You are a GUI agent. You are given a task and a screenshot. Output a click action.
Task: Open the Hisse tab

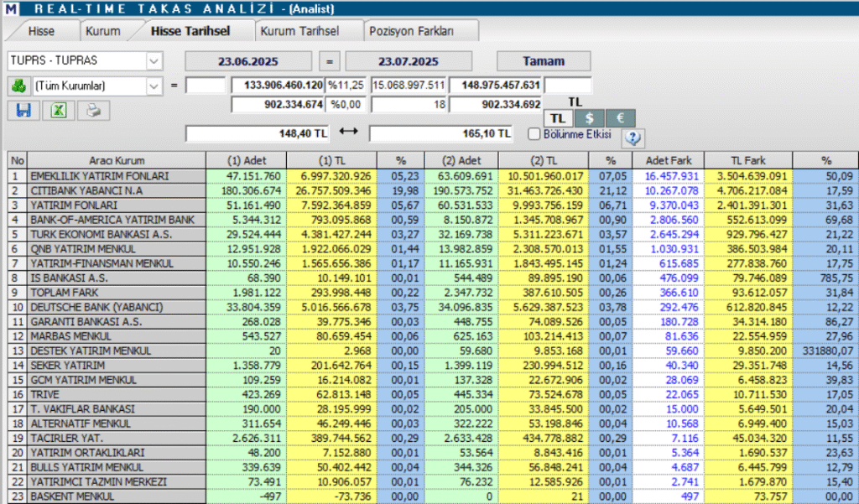point(41,31)
